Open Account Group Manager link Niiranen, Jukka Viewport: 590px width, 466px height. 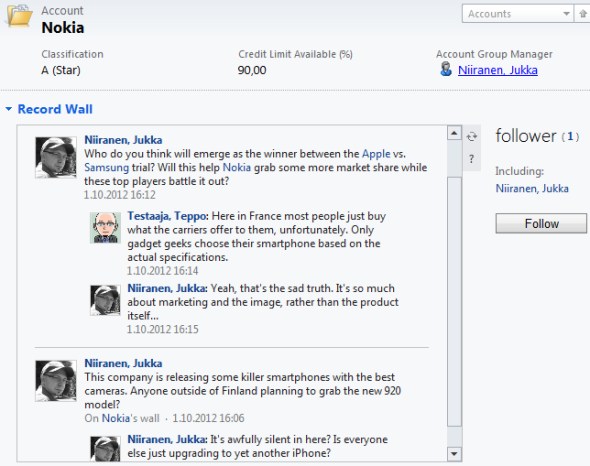click(498, 70)
